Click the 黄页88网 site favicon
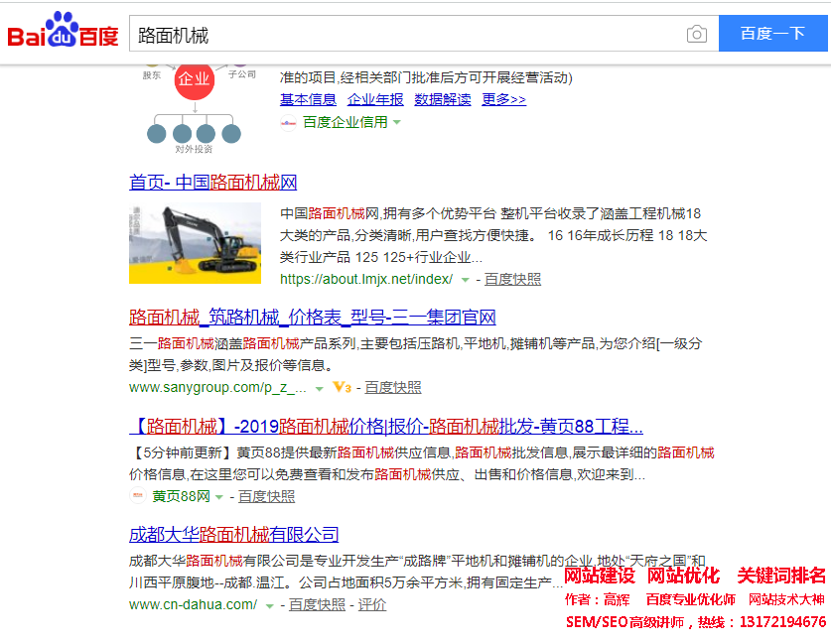 click(x=138, y=496)
